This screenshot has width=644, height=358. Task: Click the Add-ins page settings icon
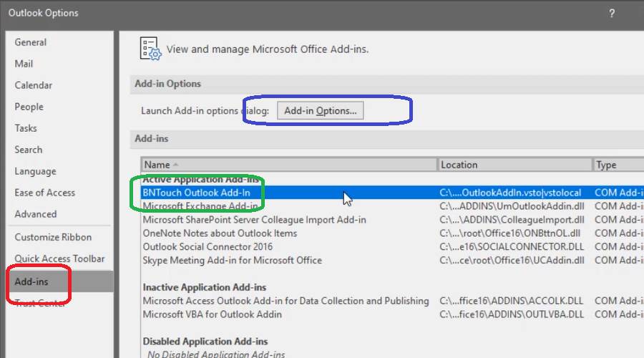(150, 49)
